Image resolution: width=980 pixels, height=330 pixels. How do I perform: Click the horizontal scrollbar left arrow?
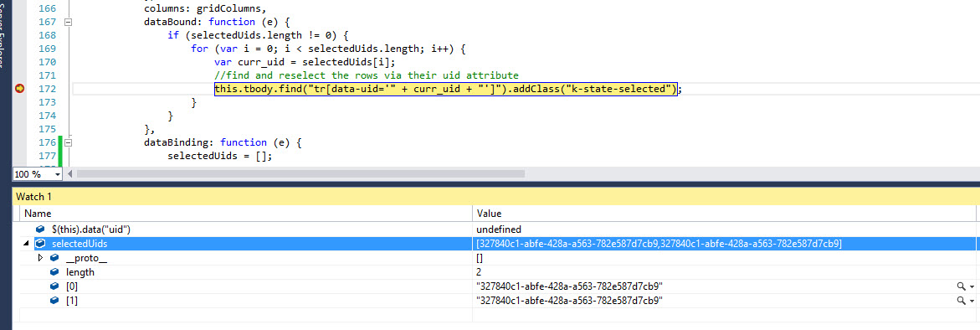(69, 173)
